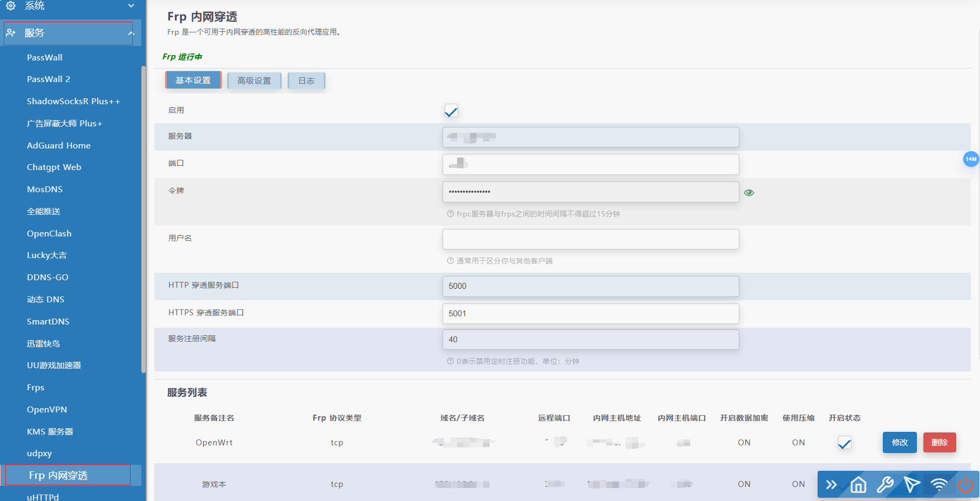980x501 pixels.
Task: Click the paper plane icon in bottom toolbar
Action: [x=912, y=485]
